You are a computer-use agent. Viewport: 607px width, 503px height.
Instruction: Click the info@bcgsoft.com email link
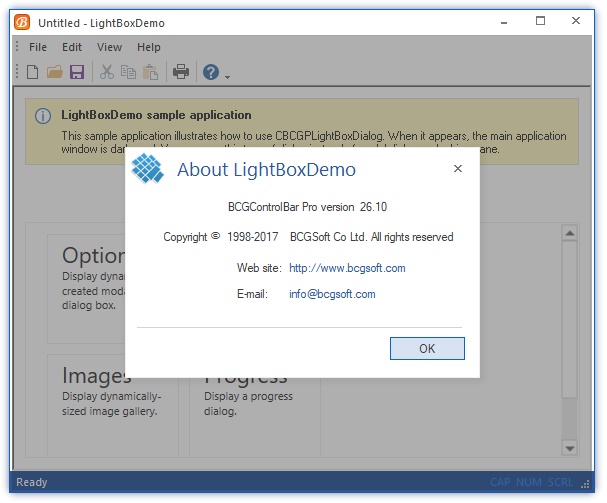tap(332, 294)
